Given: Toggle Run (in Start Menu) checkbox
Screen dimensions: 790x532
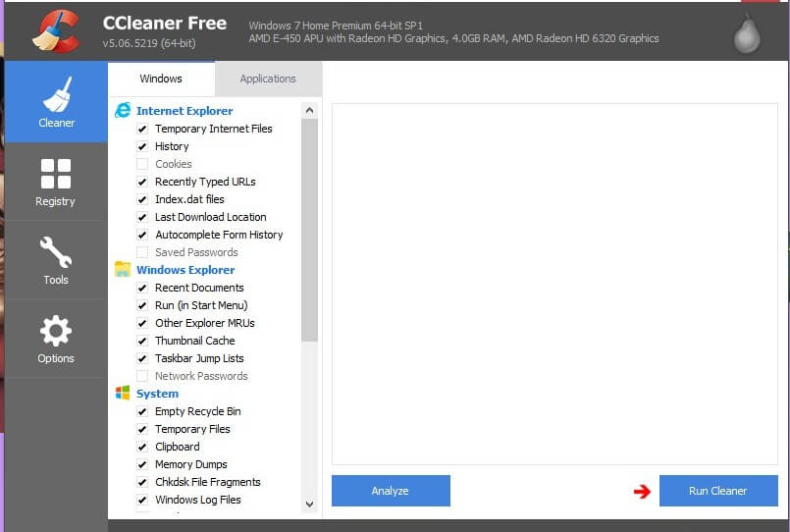Looking at the screenshot, I should (x=142, y=305).
